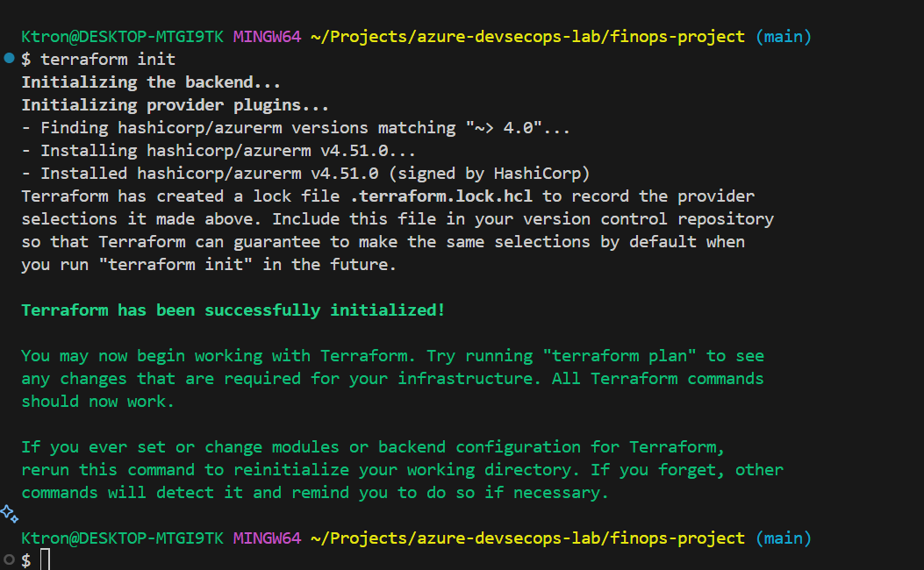
Task: Click the sparkle suggestion icon in the terminal gutter
Action: point(9,512)
